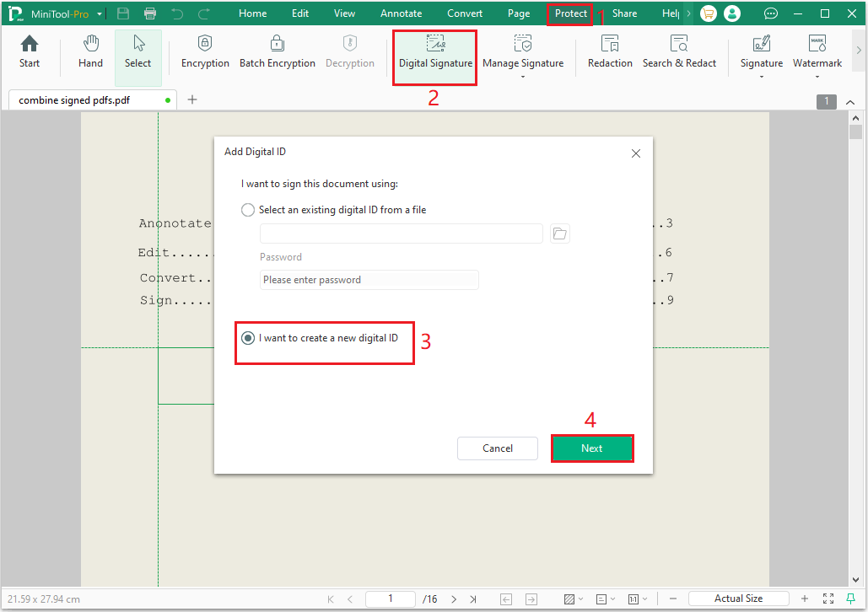Browse for digital ID file folder icon
868x612 pixels.
[559, 234]
